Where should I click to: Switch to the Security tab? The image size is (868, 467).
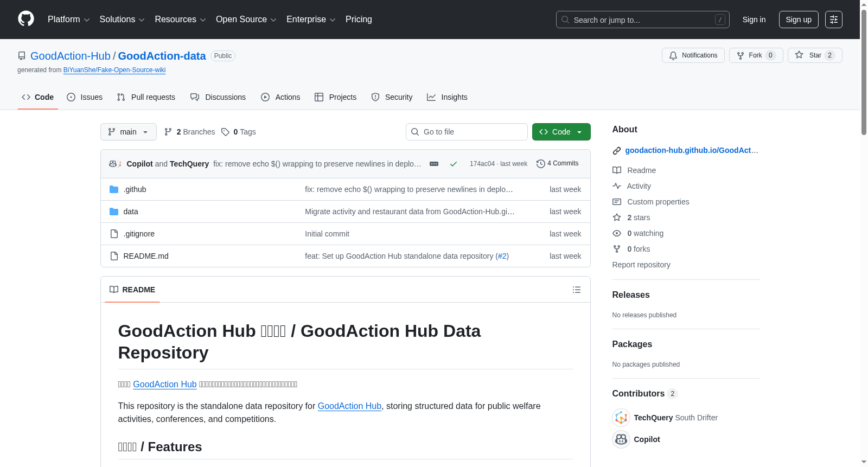click(x=392, y=97)
